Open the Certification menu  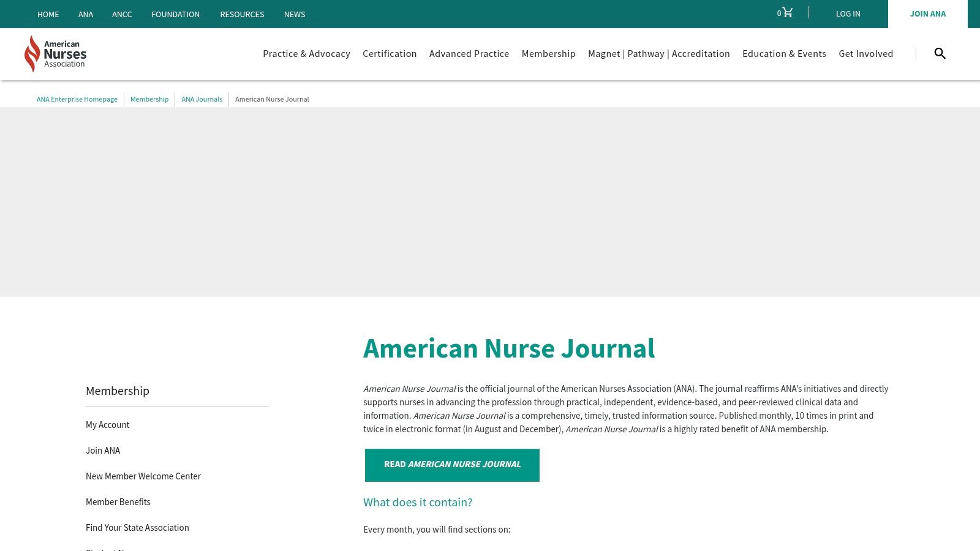pyautogui.click(x=390, y=54)
